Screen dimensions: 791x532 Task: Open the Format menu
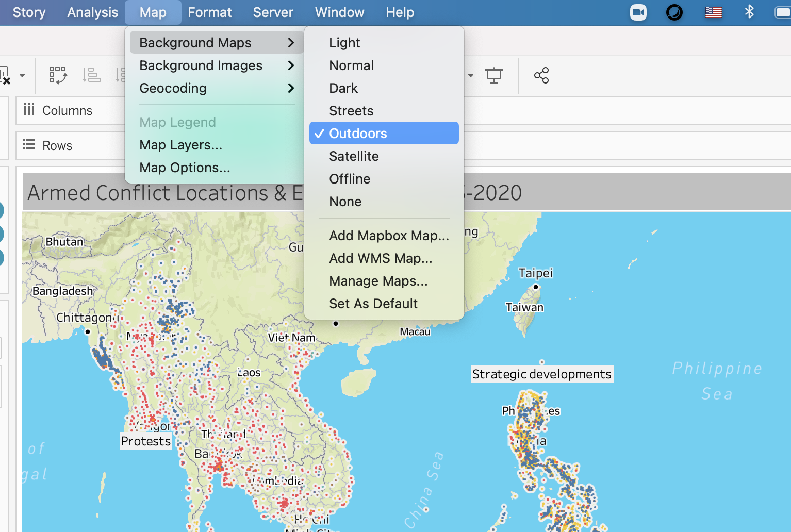click(209, 12)
